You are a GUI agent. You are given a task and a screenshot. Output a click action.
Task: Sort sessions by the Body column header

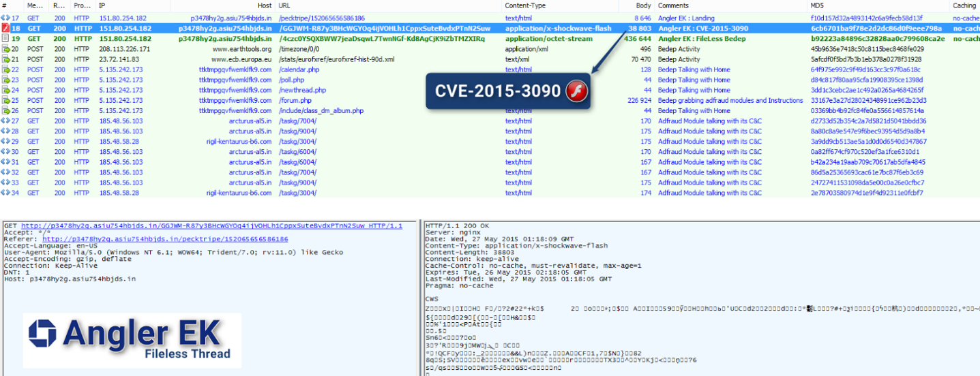tap(643, 5)
